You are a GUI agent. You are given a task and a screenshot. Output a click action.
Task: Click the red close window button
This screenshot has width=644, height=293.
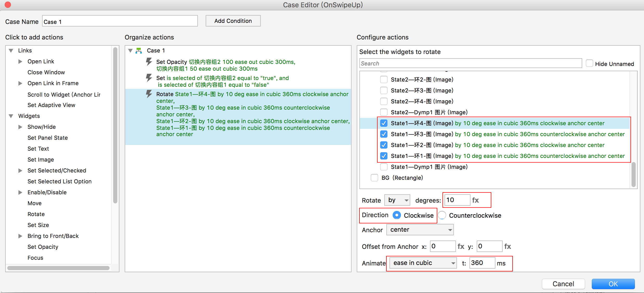point(8,5)
